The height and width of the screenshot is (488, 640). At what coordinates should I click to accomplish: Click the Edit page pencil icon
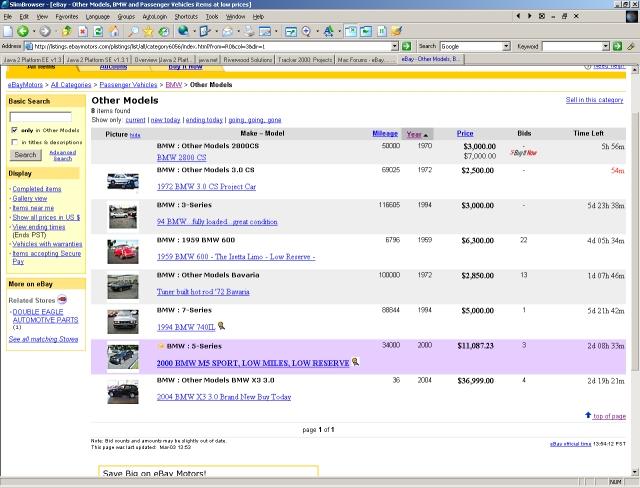(x=205, y=31)
